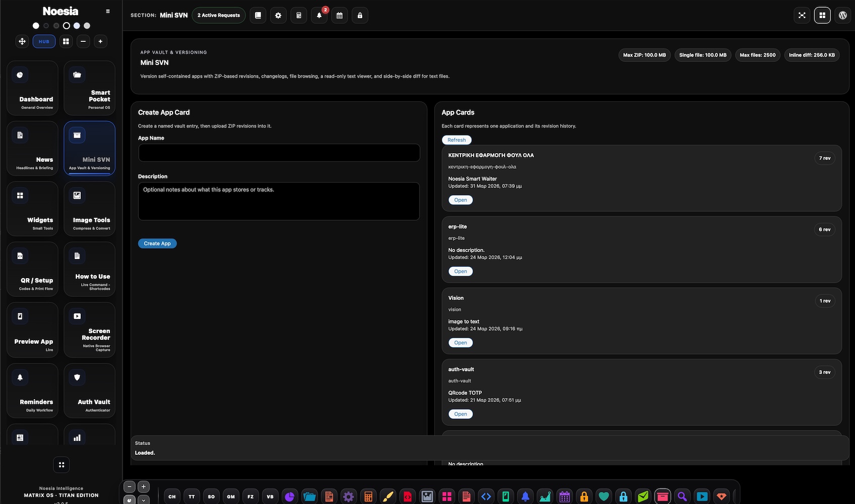Open the apps grid button above Noesia Intelligence
This screenshot has height=504, width=855.
62,465
